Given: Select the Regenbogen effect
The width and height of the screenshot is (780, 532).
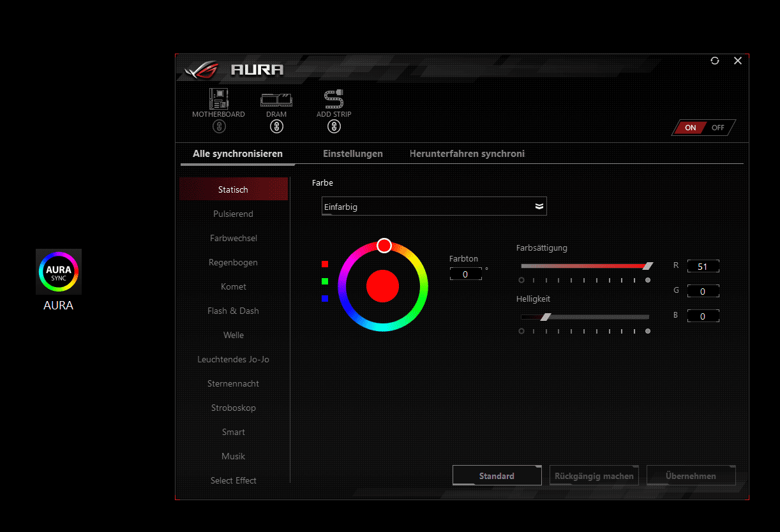Looking at the screenshot, I should [x=234, y=262].
